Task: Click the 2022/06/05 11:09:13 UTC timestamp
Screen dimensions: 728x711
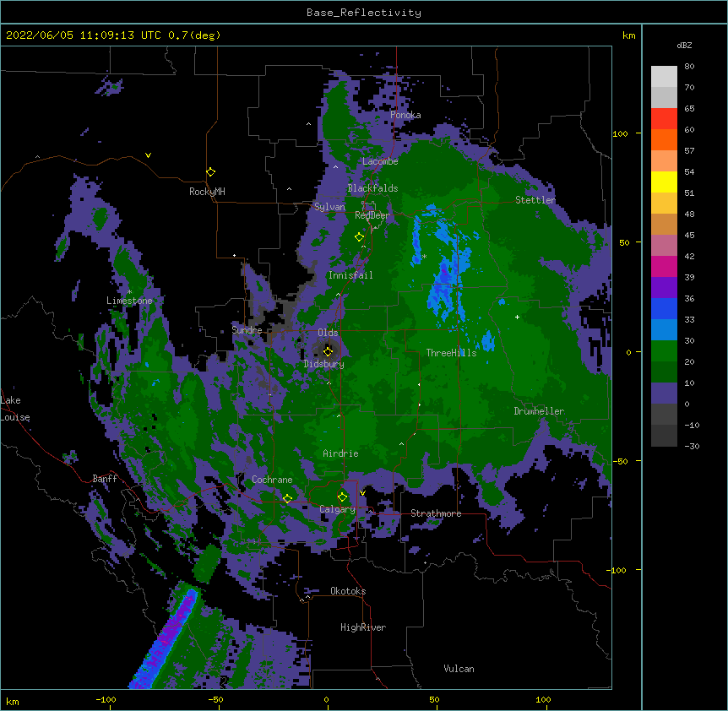Action: pos(84,35)
